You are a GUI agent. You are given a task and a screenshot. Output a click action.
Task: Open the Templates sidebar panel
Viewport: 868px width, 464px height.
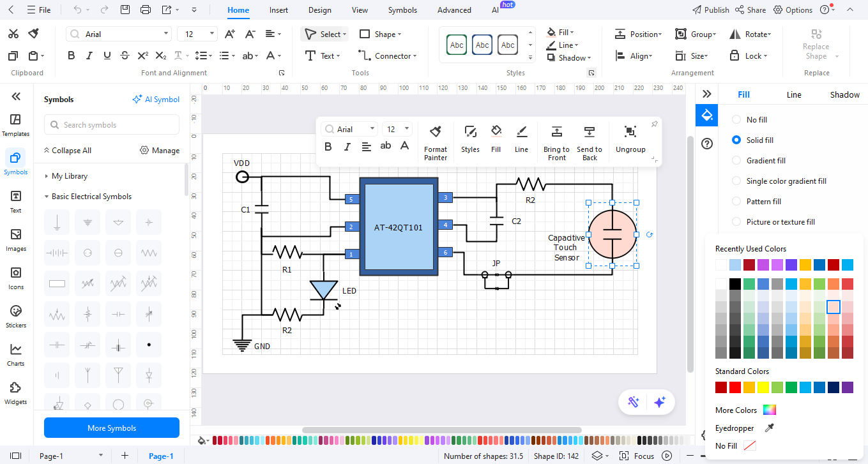tap(16, 125)
